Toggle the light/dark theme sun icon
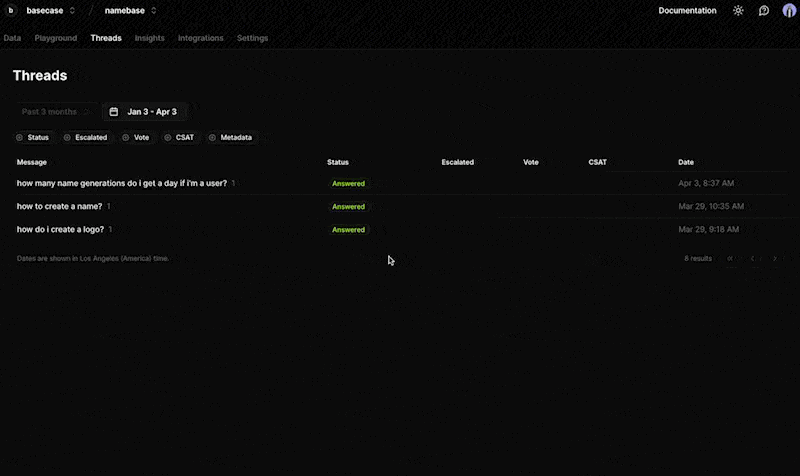Screen dimensions: 800x476 coord(738,10)
